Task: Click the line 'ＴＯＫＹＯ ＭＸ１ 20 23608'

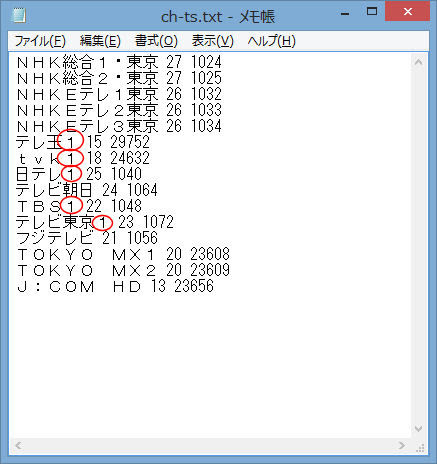Action: [x=123, y=254]
